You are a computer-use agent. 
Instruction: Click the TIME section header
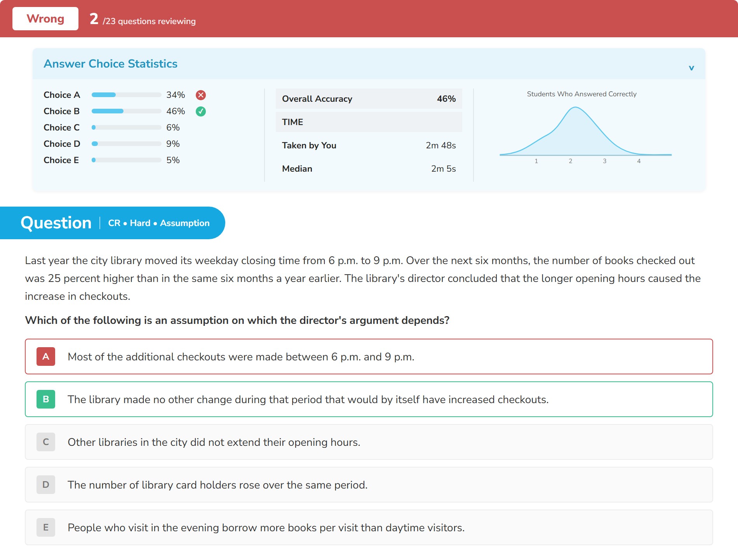(x=369, y=122)
